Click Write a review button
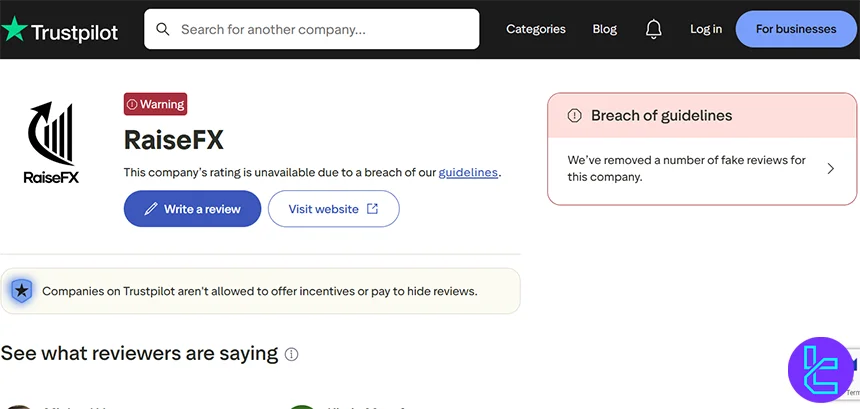This screenshot has width=860, height=409. (192, 209)
